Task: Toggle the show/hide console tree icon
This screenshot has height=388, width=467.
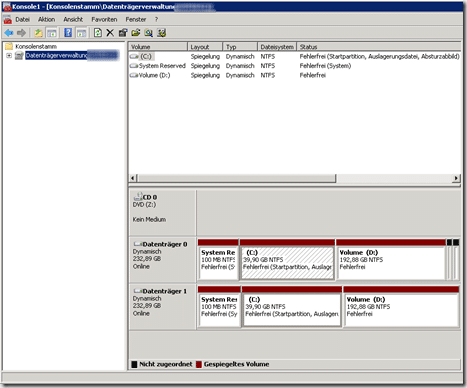Action: (52, 33)
